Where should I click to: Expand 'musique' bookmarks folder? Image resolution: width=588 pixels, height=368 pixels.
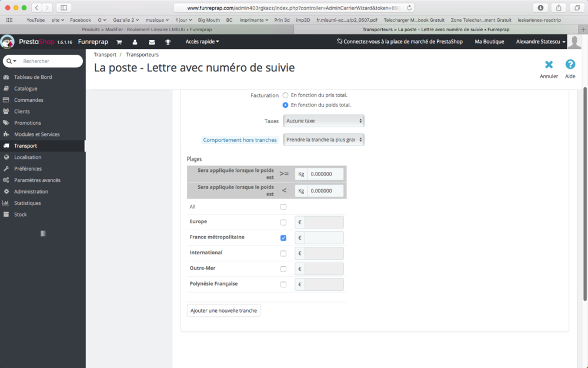(x=157, y=20)
